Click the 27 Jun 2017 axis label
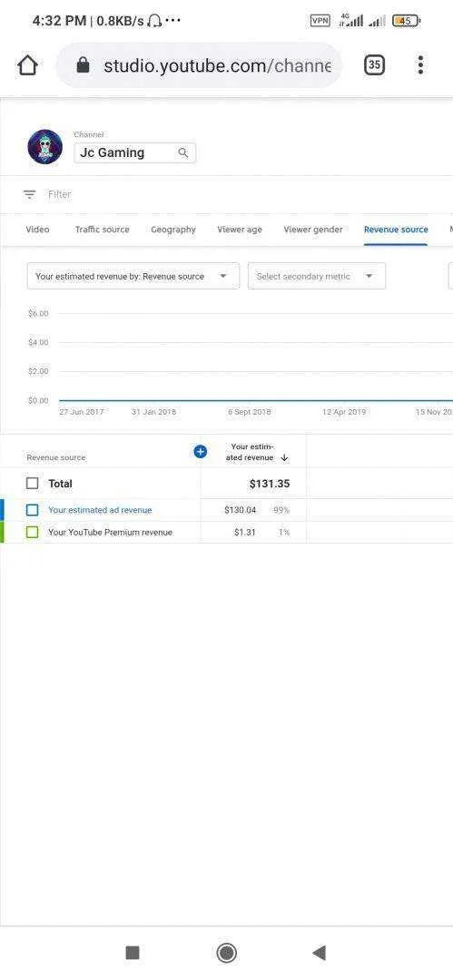Screen dimensions: 453x980 82,412
